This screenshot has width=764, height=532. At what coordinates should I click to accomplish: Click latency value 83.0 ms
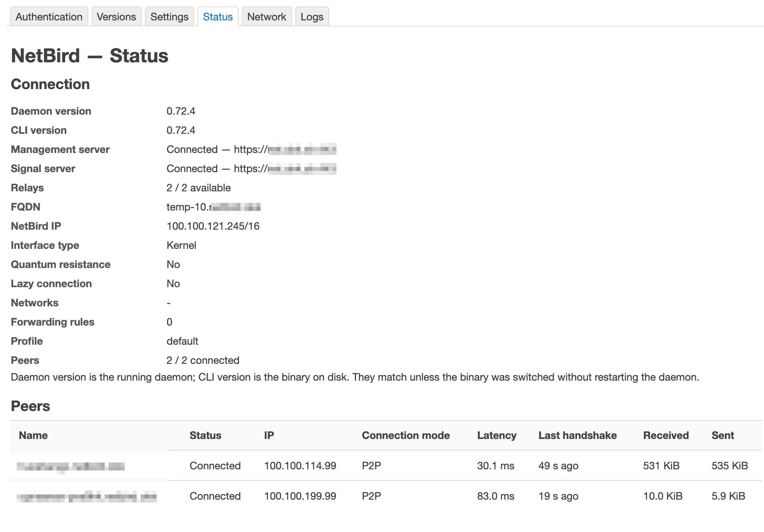(495, 496)
